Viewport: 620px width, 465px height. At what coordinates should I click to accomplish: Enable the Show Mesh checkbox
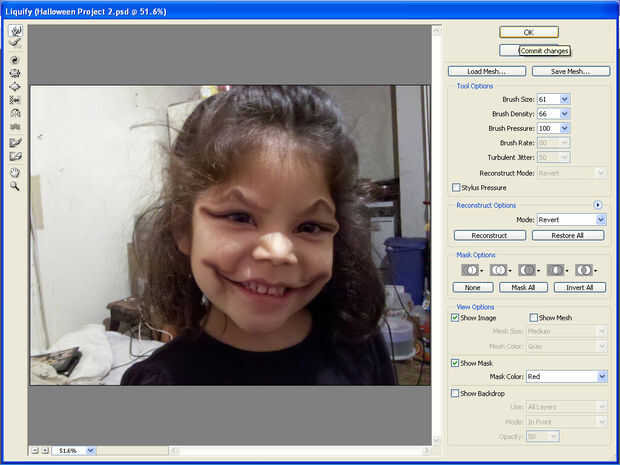pos(534,318)
